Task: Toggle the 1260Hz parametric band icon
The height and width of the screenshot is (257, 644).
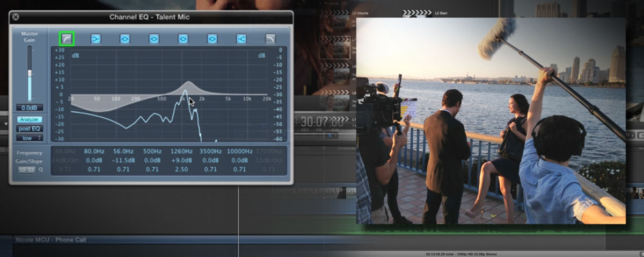Action: (183, 39)
